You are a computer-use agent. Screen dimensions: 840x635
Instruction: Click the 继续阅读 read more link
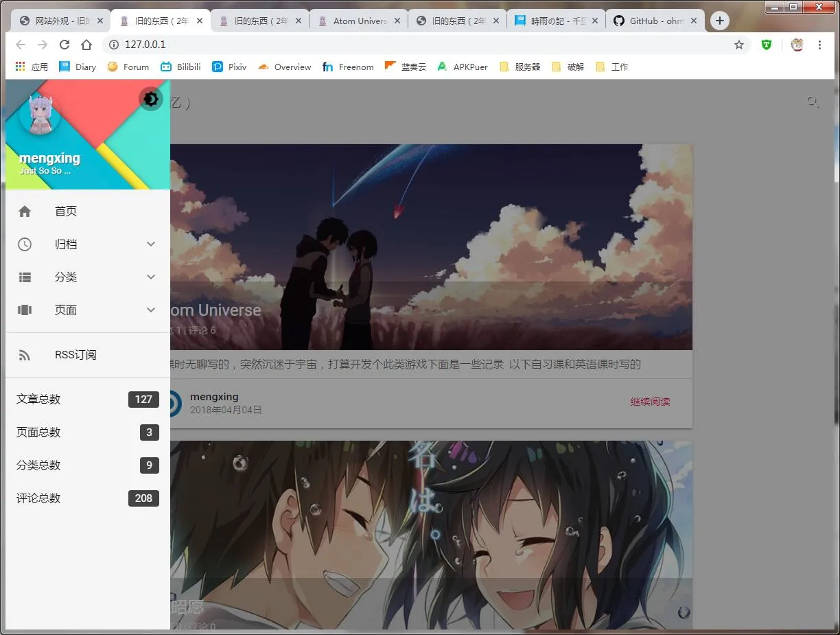[650, 402]
